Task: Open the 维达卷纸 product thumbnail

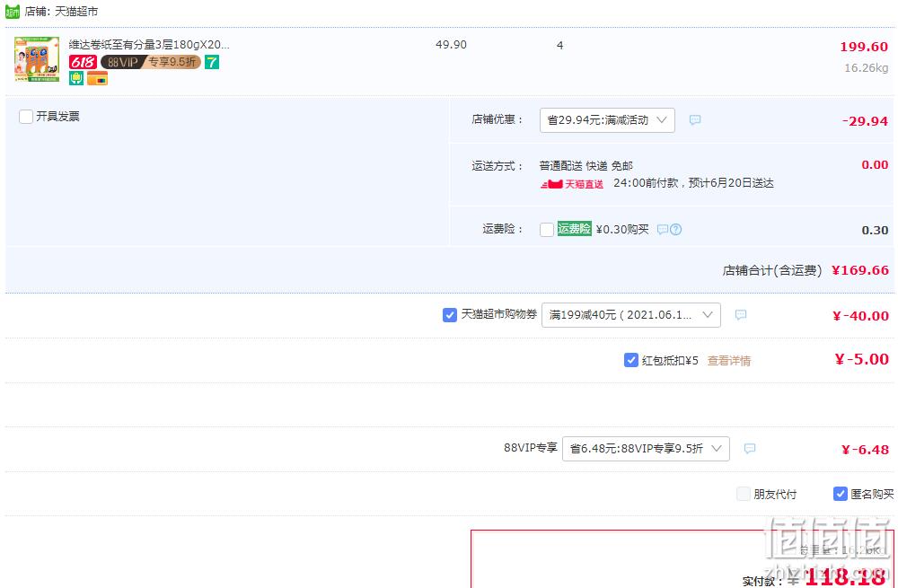Action: click(x=37, y=59)
